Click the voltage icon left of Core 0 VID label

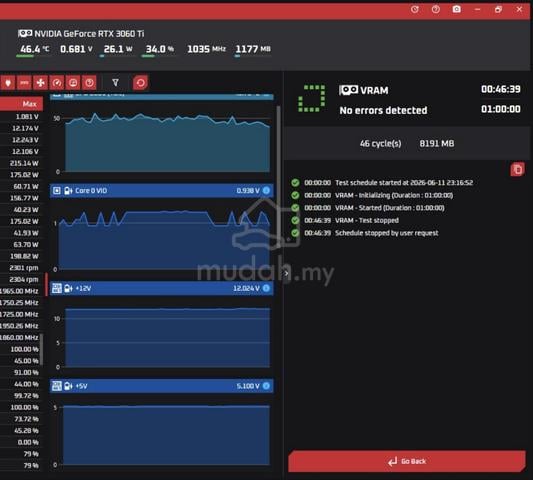(x=68, y=190)
